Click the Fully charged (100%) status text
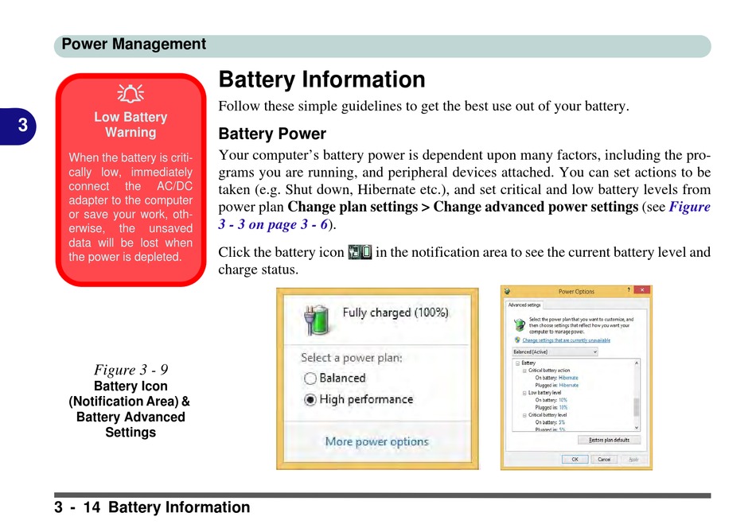Image resolution: width=756 pixels, height=532 pixels. [x=396, y=313]
